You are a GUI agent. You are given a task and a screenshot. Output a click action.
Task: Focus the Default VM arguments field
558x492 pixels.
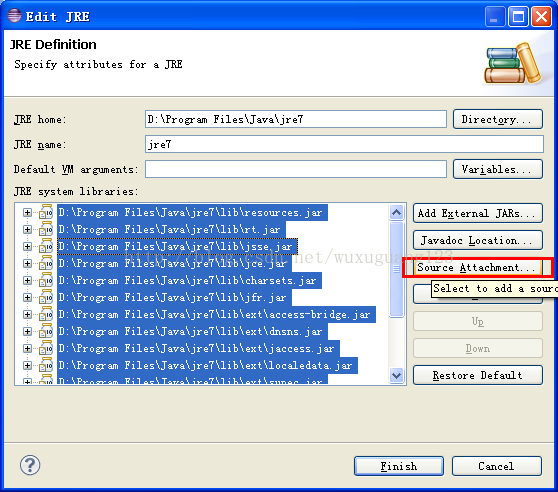click(296, 169)
